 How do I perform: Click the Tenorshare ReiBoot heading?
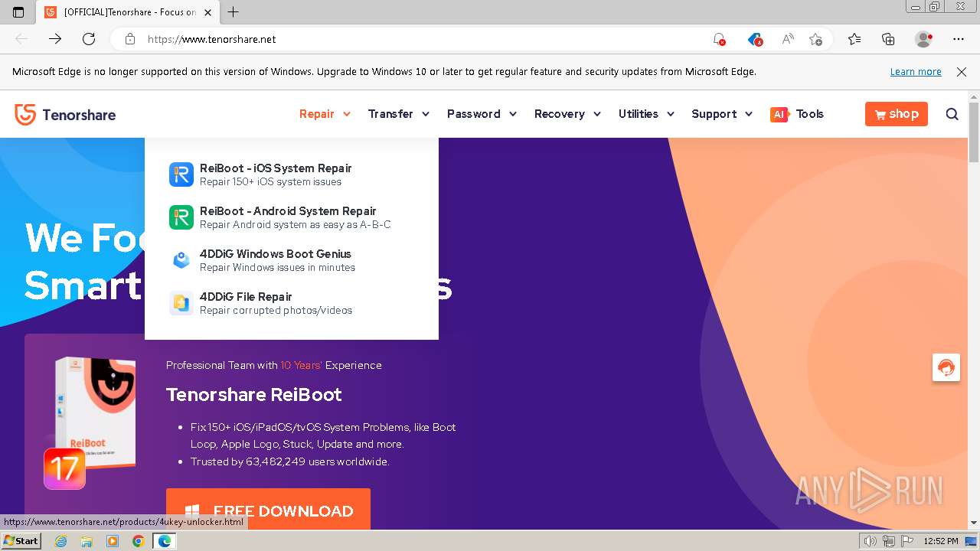click(x=254, y=395)
